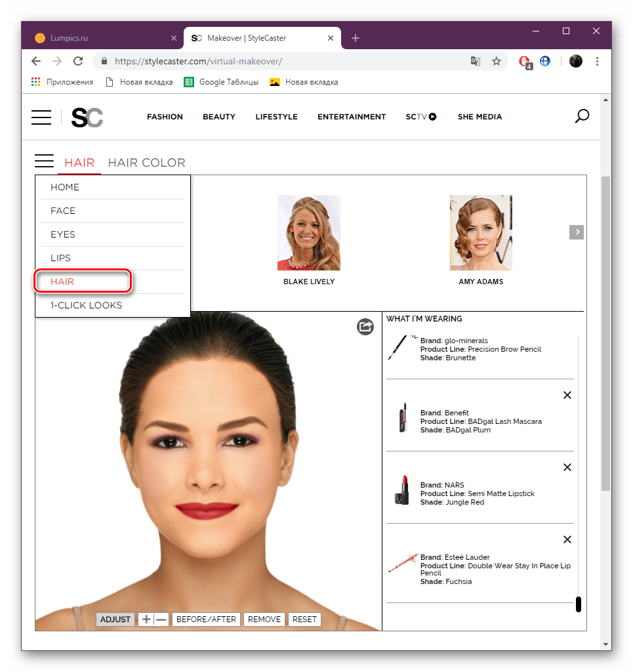Open the Приложения apps shortcut
This screenshot has height=672, width=633.
tap(62, 82)
